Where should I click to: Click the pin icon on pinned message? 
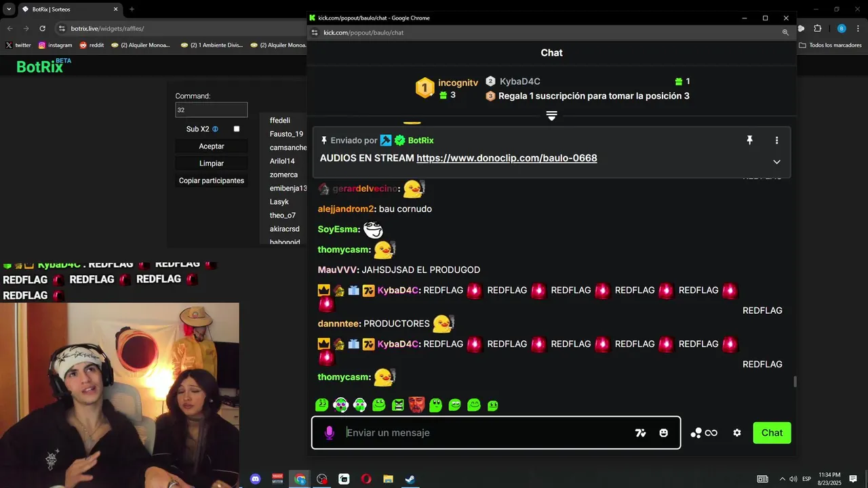pos(749,140)
